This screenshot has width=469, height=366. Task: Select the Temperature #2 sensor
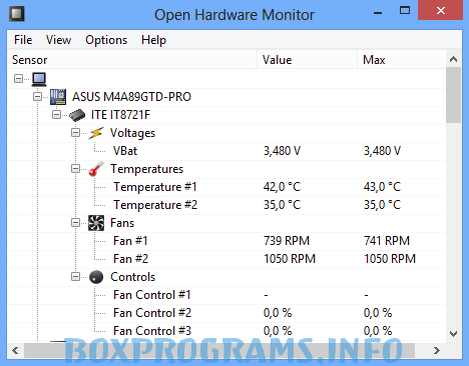(x=155, y=205)
